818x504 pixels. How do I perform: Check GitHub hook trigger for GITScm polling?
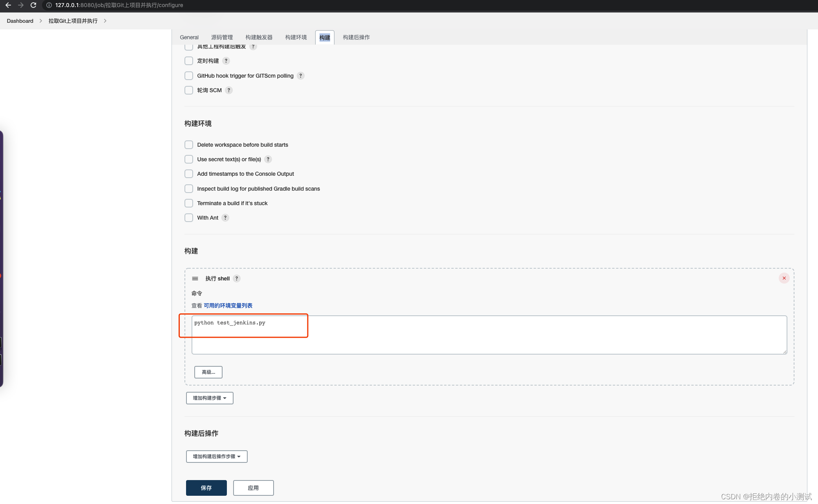pos(189,76)
